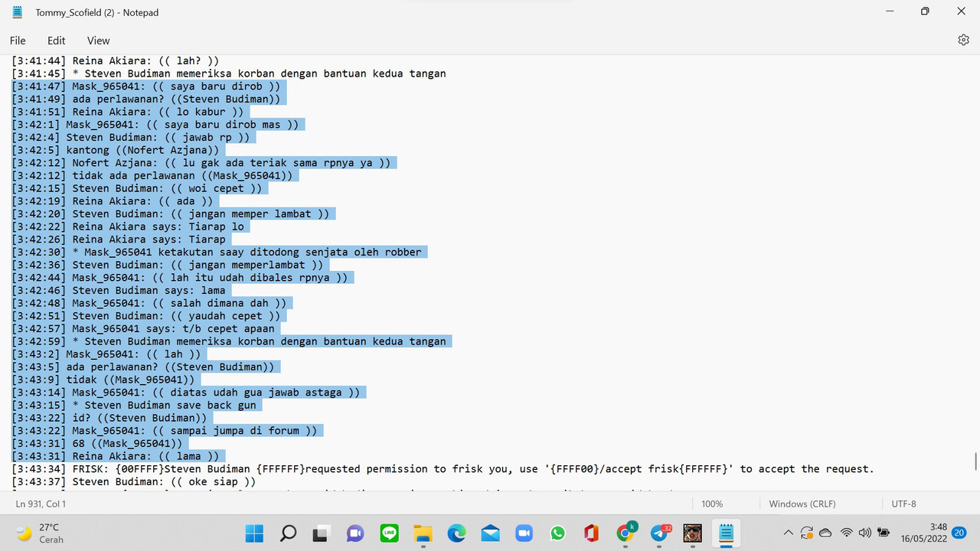Show hidden system tray icons
Screen dimensions: 980x551
click(x=788, y=533)
